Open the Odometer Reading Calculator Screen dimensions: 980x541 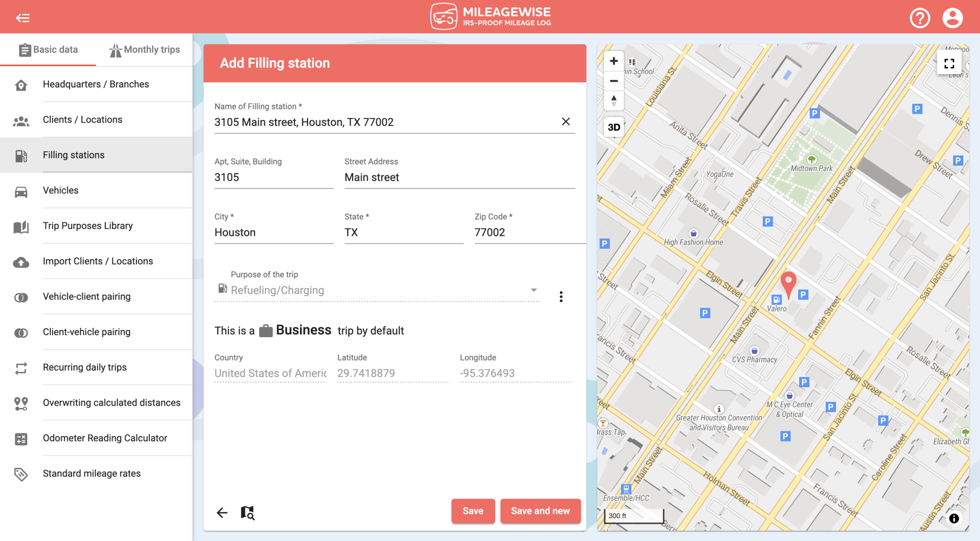pyautogui.click(x=105, y=438)
